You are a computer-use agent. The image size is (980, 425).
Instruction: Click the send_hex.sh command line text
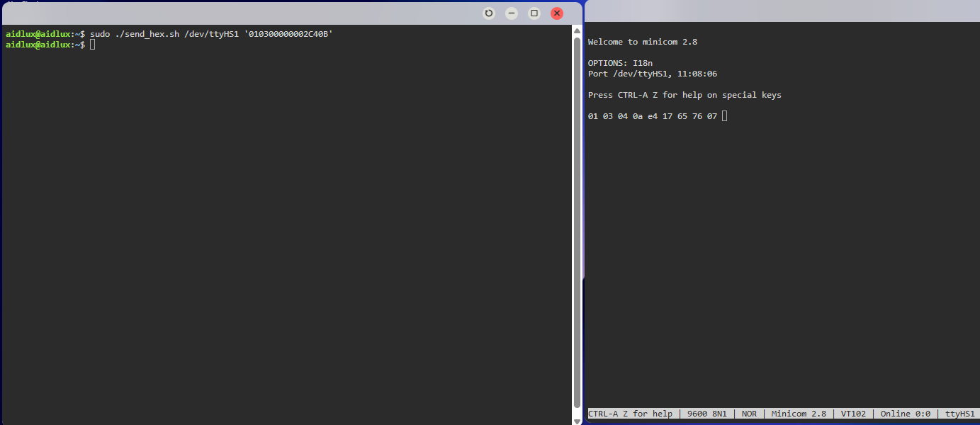click(211, 34)
